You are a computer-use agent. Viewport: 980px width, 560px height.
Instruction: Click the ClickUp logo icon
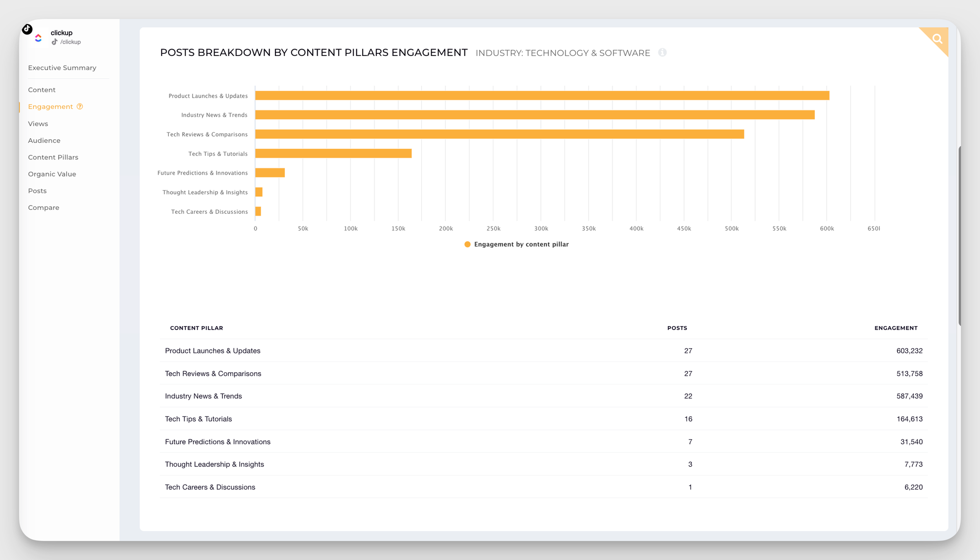pyautogui.click(x=38, y=38)
